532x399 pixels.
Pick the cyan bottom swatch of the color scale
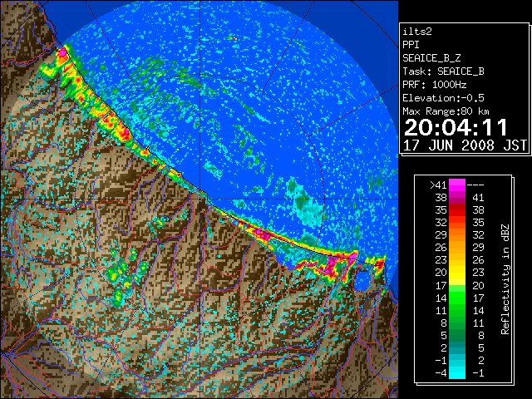click(457, 373)
